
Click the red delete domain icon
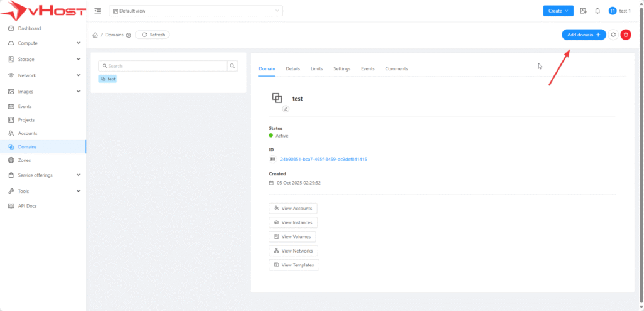pyautogui.click(x=626, y=35)
